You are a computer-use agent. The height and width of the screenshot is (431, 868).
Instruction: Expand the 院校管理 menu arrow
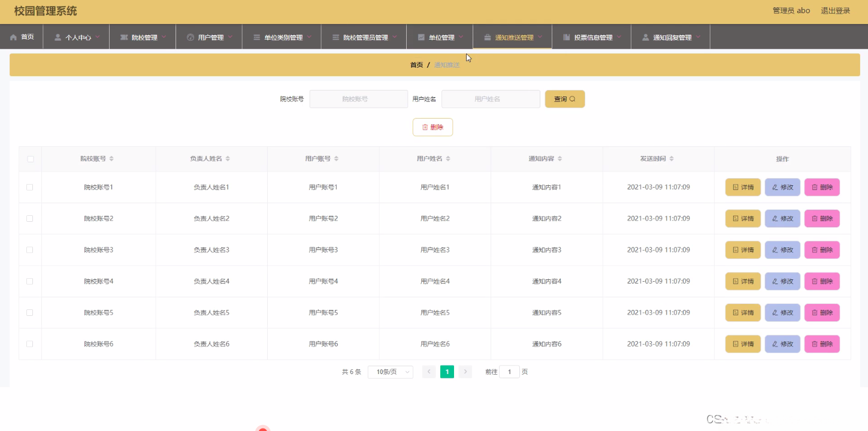coord(164,37)
